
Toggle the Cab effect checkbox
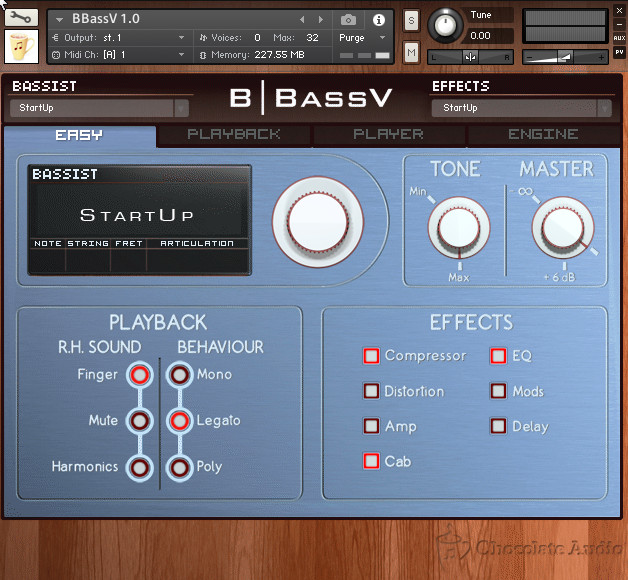click(x=371, y=461)
